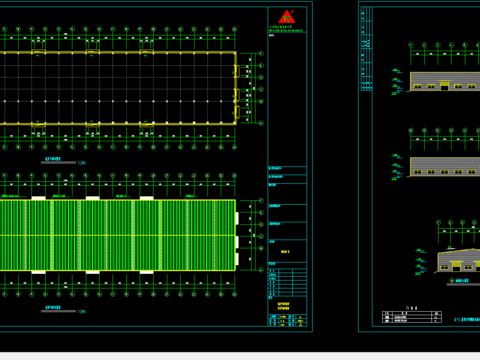
Task: Click the middle rear elevation building drawing
Action: tap(445, 166)
